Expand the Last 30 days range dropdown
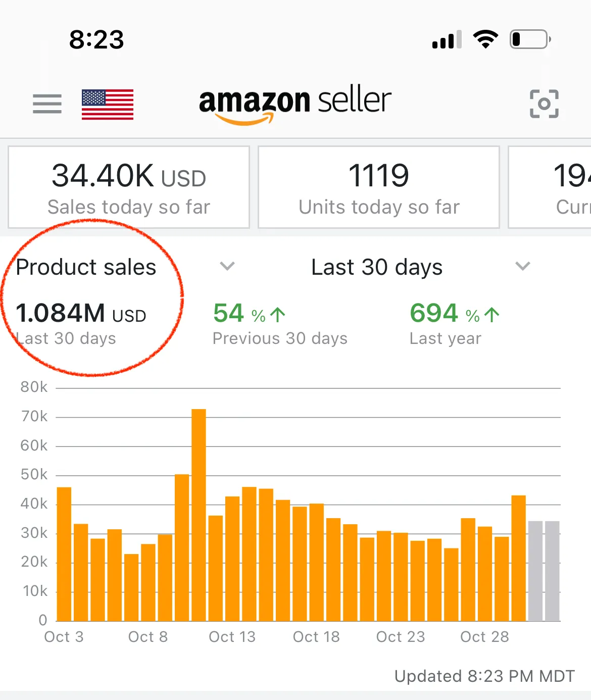591x700 pixels. (x=523, y=266)
